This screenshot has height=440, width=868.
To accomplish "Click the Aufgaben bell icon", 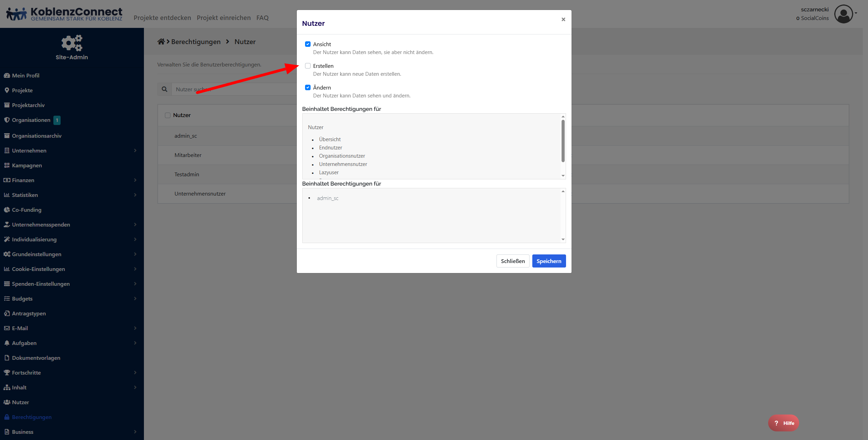I will [7, 343].
